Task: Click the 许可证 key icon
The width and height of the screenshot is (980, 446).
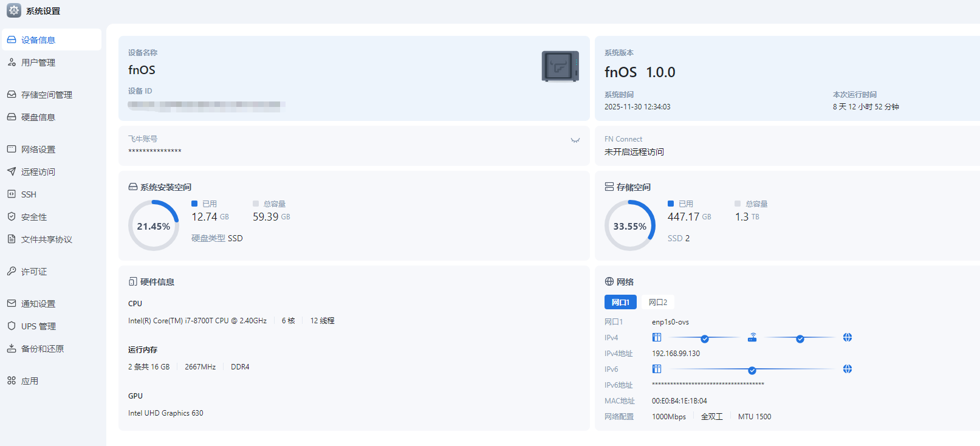Action: pyautogui.click(x=12, y=271)
